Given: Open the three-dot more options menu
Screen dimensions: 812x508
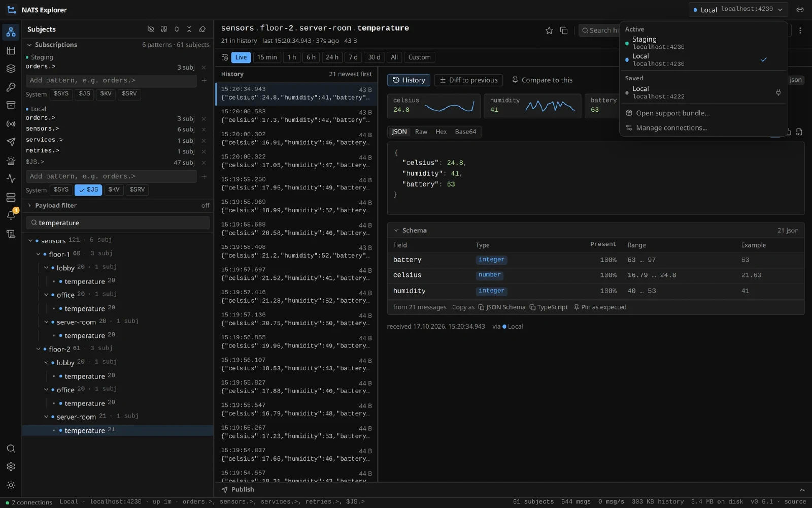Looking at the screenshot, I should click(800, 30).
